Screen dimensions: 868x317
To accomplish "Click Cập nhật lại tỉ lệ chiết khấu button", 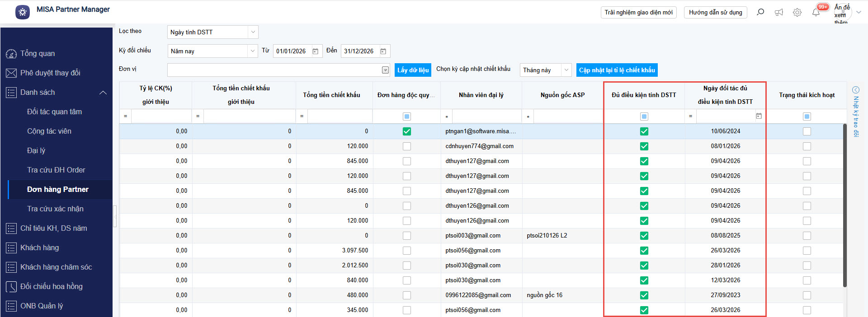I will [x=617, y=70].
